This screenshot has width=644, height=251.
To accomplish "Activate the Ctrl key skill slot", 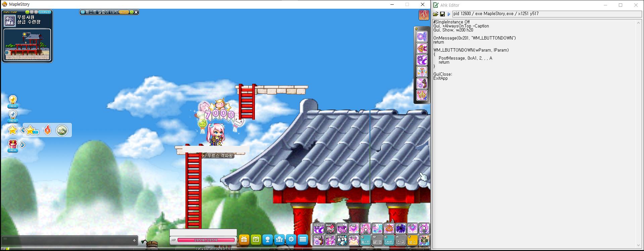I will click(319, 240).
